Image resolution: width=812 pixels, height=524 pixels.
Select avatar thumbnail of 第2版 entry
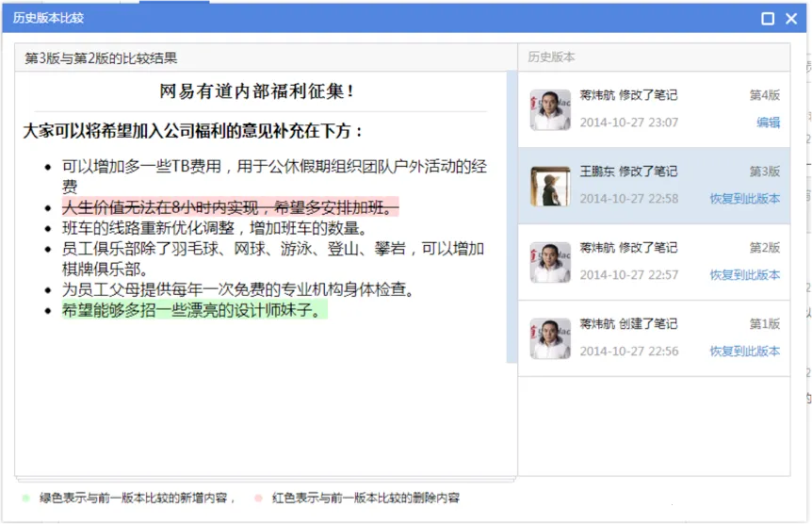550,262
